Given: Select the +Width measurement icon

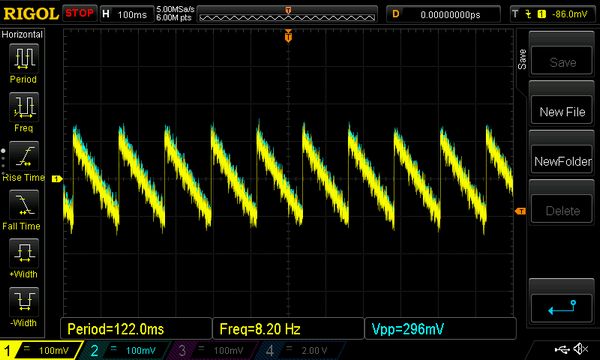Looking at the screenshot, I should click(24, 253).
